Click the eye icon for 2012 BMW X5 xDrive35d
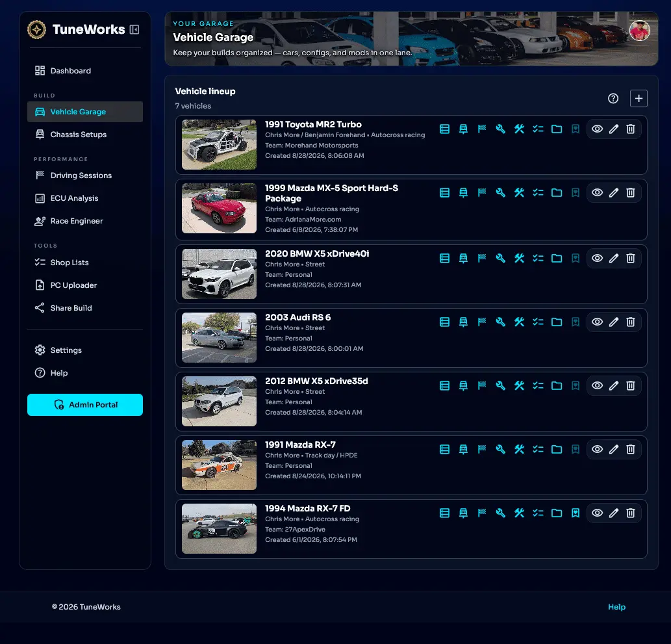671x644 pixels. click(x=597, y=386)
